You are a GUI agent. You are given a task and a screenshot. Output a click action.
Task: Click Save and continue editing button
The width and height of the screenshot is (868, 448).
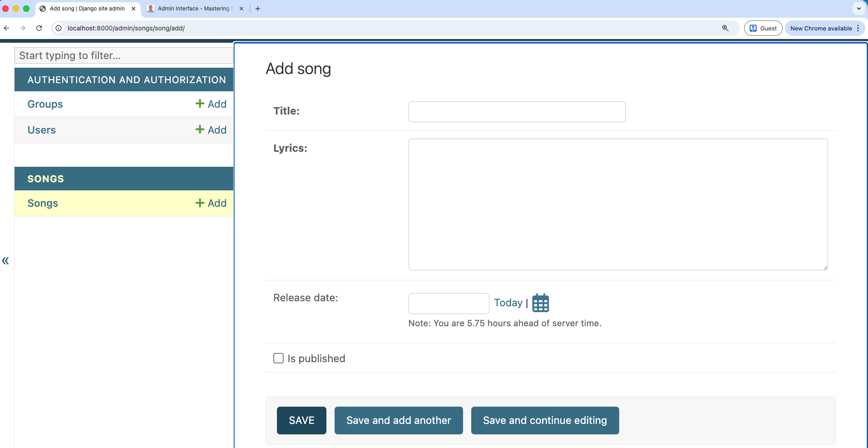point(545,420)
